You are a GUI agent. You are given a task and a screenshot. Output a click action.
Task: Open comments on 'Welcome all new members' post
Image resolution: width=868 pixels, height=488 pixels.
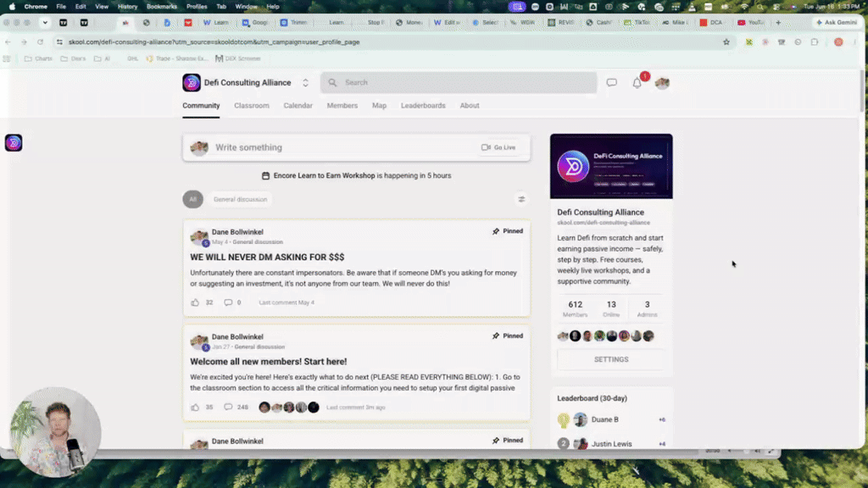click(x=228, y=408)
